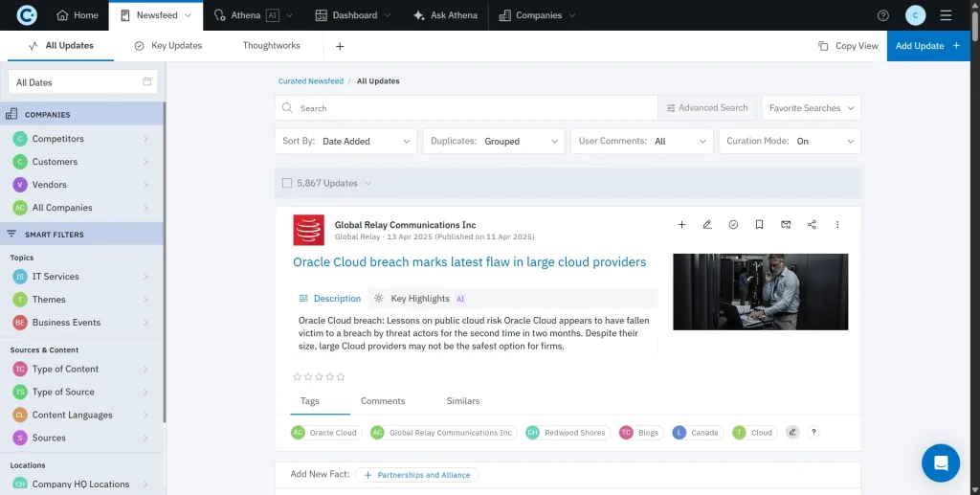Open the Sort By Date Added dropdown

click(345, 141)
